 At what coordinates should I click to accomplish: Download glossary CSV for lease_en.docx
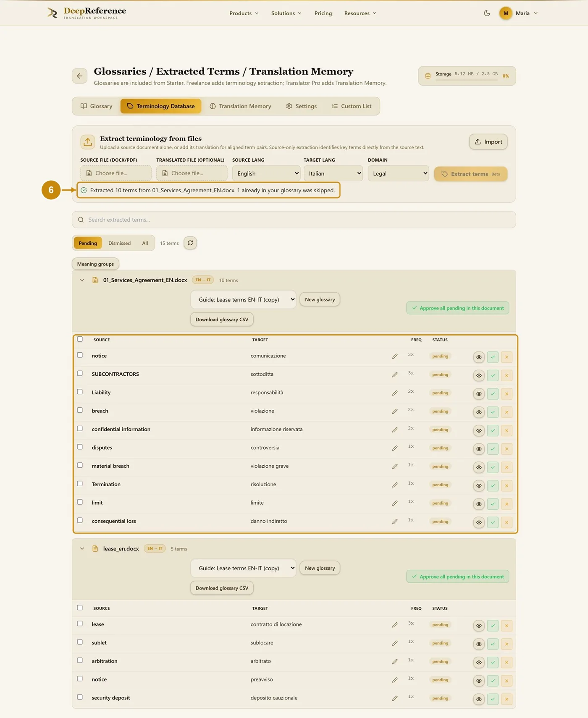coord(222,588)
